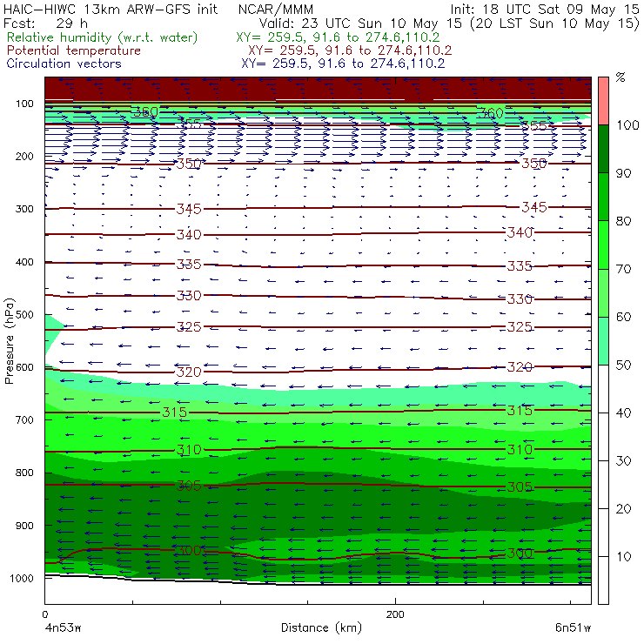Click the 20 percent colorbar label
Image resolution: width=644 pixels, height=644 pixels.
[623, 509]
